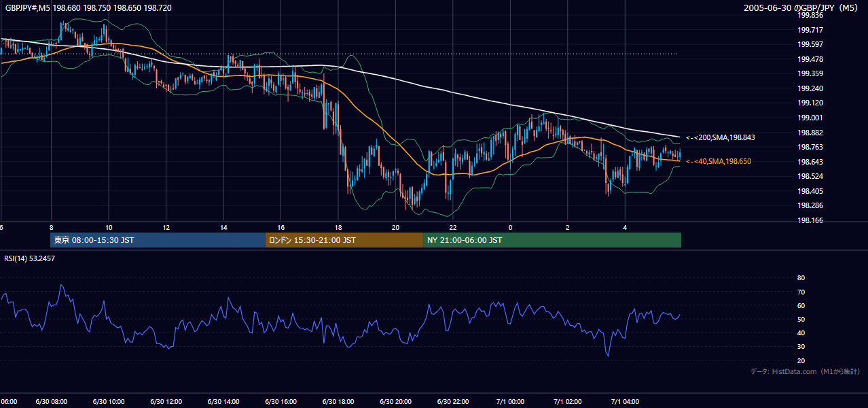The width and height of the screenshot is (868, 408).
Task: Click hour tick 16 under price chart
Action: (281, 228)
